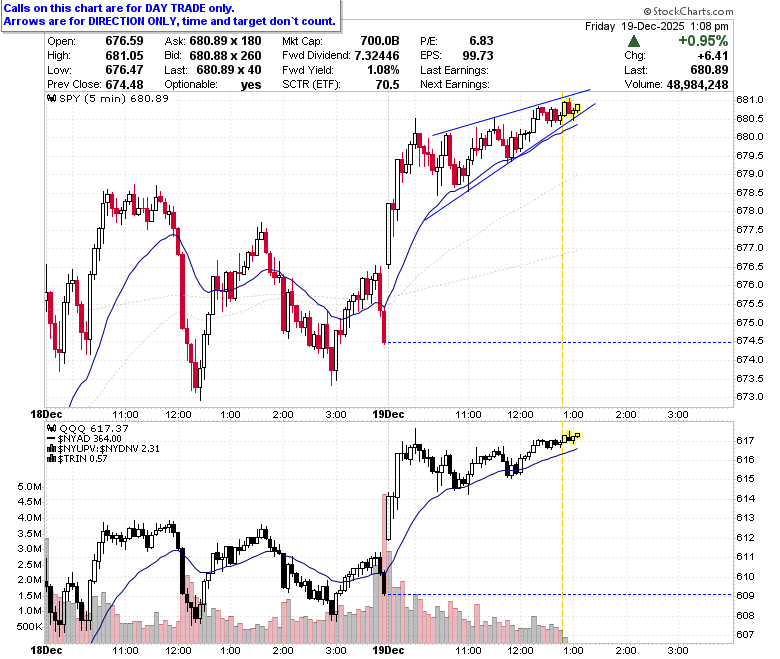Screen dimensions: 780x659
Task: Click the 18Dec date label on SPY axis
Action: [x=46, y=414]
